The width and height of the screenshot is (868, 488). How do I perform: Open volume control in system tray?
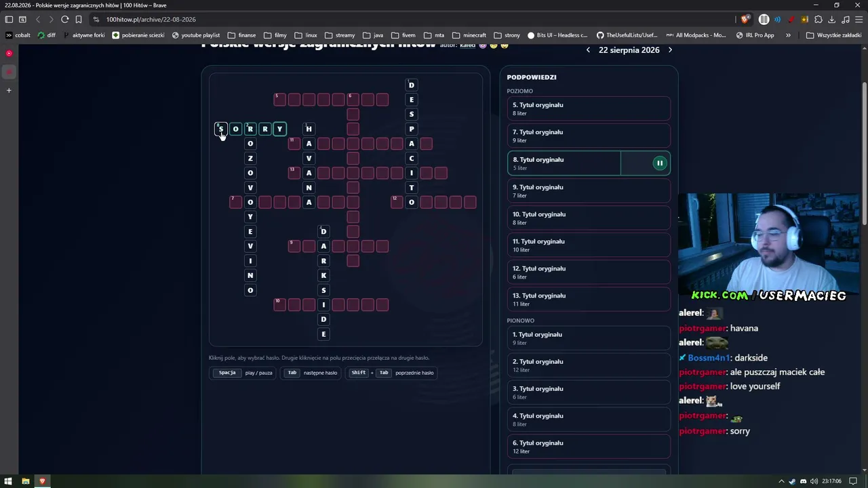814,481
